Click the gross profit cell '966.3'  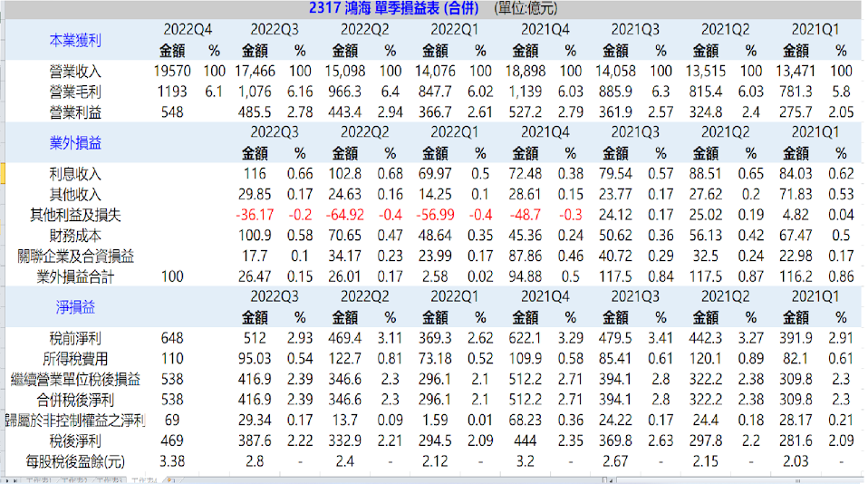pyautogui.click(x=345, y=92)
